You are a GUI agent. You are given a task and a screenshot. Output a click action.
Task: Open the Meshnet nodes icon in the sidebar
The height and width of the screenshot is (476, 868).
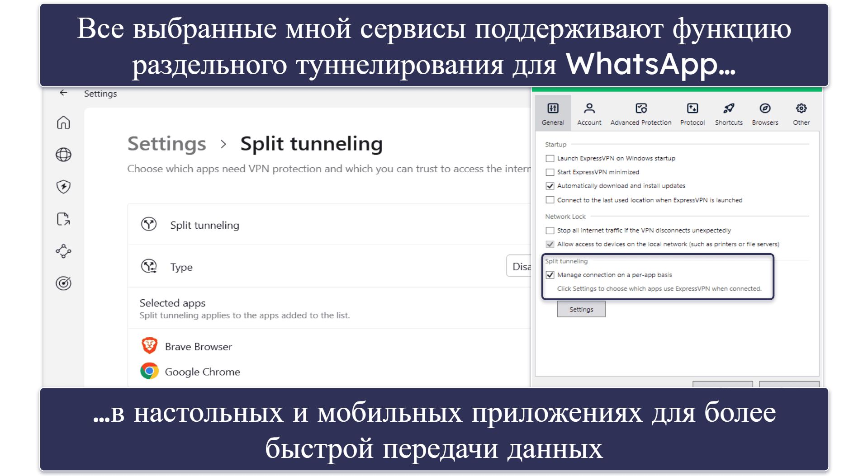click(x=63, y=251)
